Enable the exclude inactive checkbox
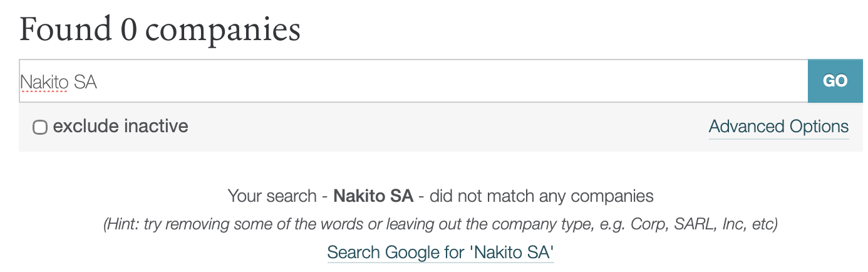Screen dimensions: 868x272 pos(40,127)
